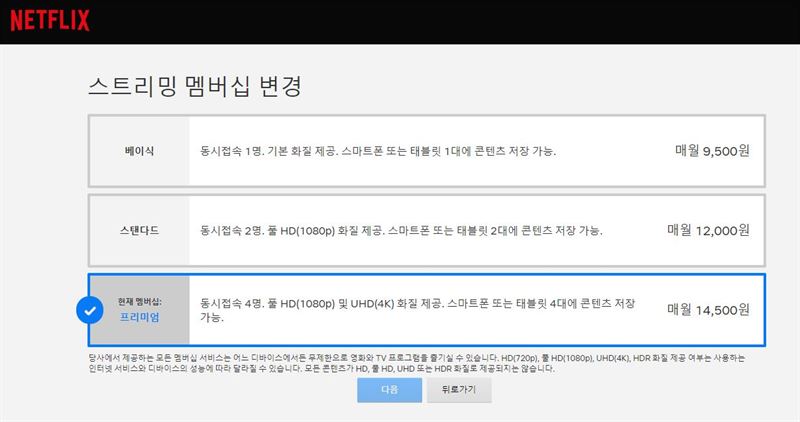
Task: Select the 스탠다드 plan card
Action: pyautogui.click(x=427, y=230)
